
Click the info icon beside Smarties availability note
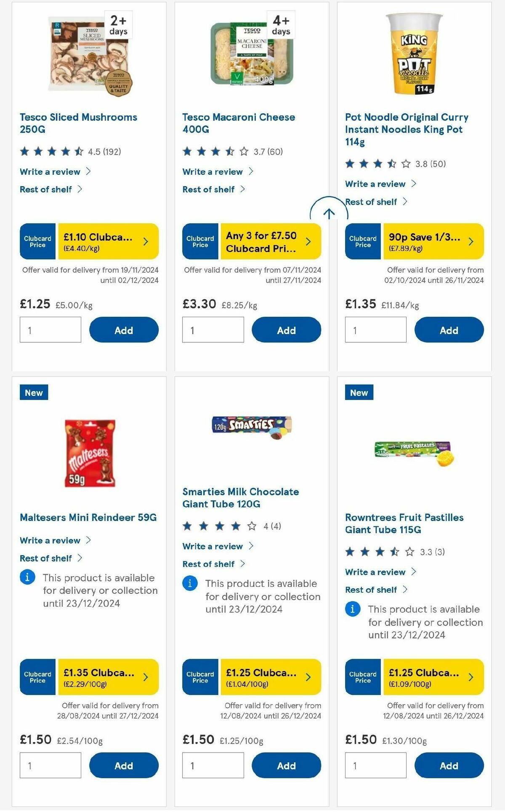[190, 583]
